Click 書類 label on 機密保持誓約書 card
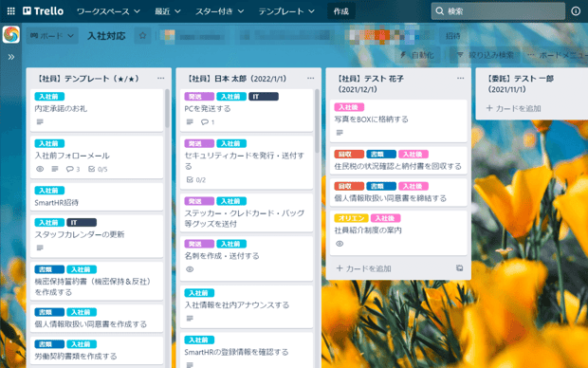Image resolution: width=588 pixels, height=368 pixels. [49, 269]
